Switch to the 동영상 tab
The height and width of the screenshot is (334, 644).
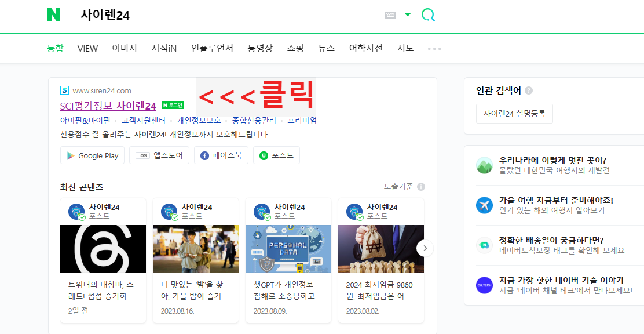tap(260, 48)
